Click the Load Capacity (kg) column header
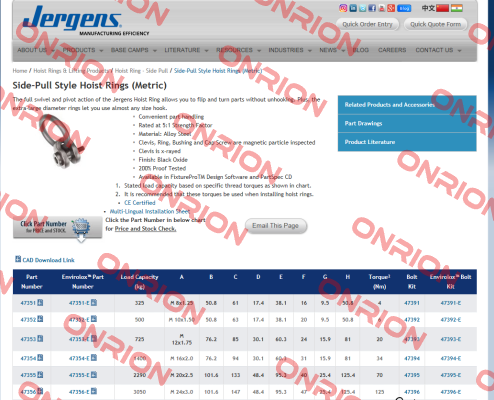Image resolution: width=494 pixels, height=400 pixels. coord(139,282)
